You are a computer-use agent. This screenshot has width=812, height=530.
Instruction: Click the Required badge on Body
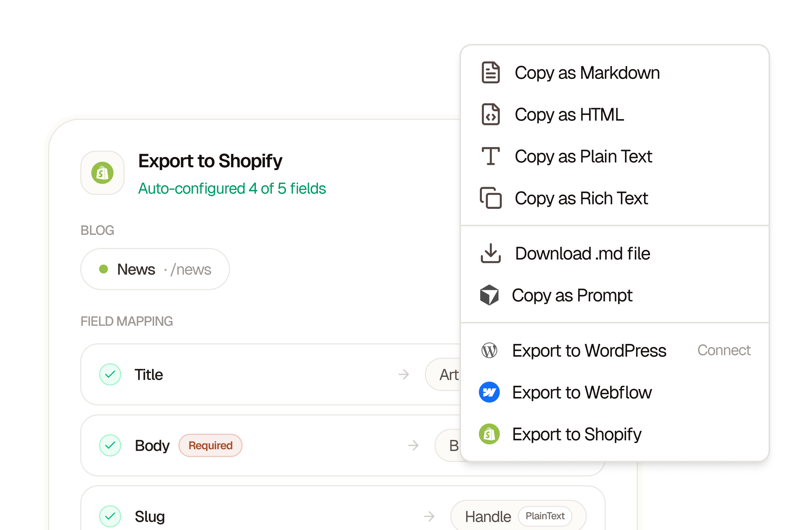[x=211, y=445]
